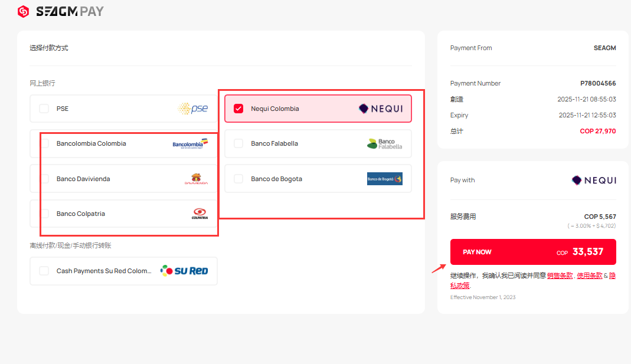Enable the Banco de Bogota checkbox

point(238,179)
